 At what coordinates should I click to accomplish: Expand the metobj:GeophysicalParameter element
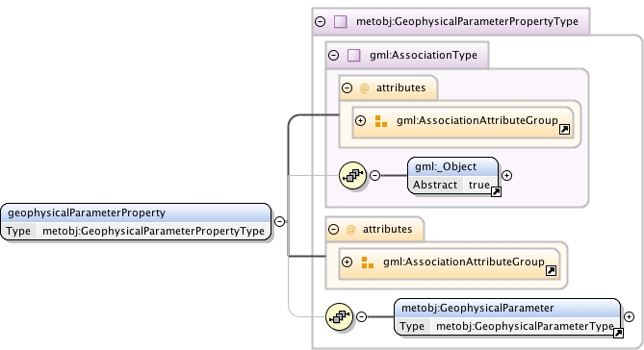[x=629, y=316]
